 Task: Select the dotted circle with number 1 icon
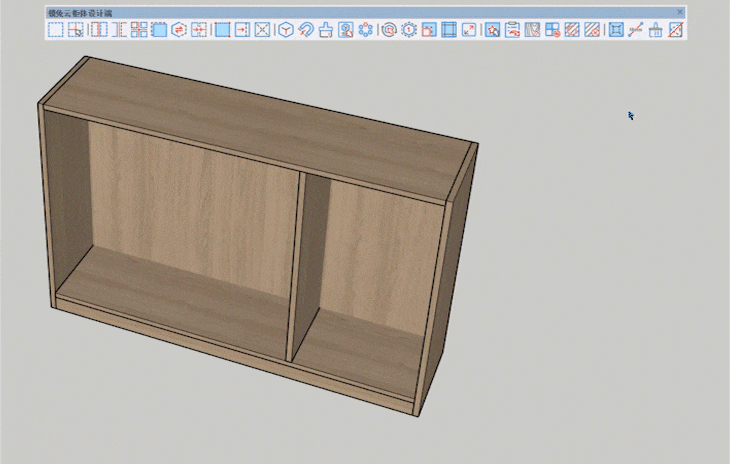pyautogui.click(x=409, y=30)
